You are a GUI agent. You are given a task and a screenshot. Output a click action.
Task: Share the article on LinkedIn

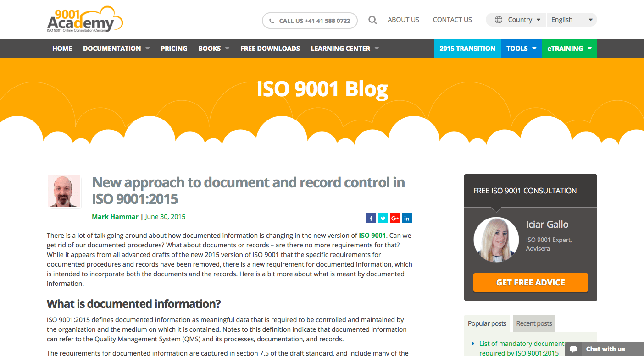(406, 218)
